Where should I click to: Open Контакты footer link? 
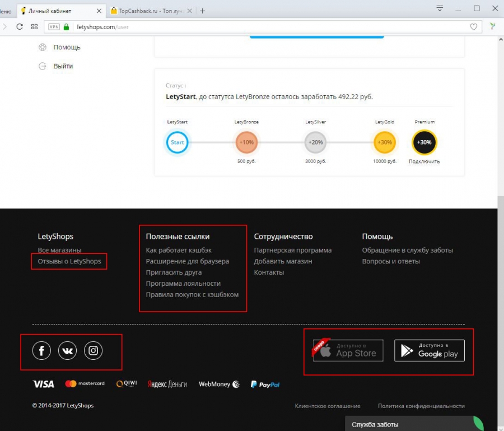tap(269, 272)
